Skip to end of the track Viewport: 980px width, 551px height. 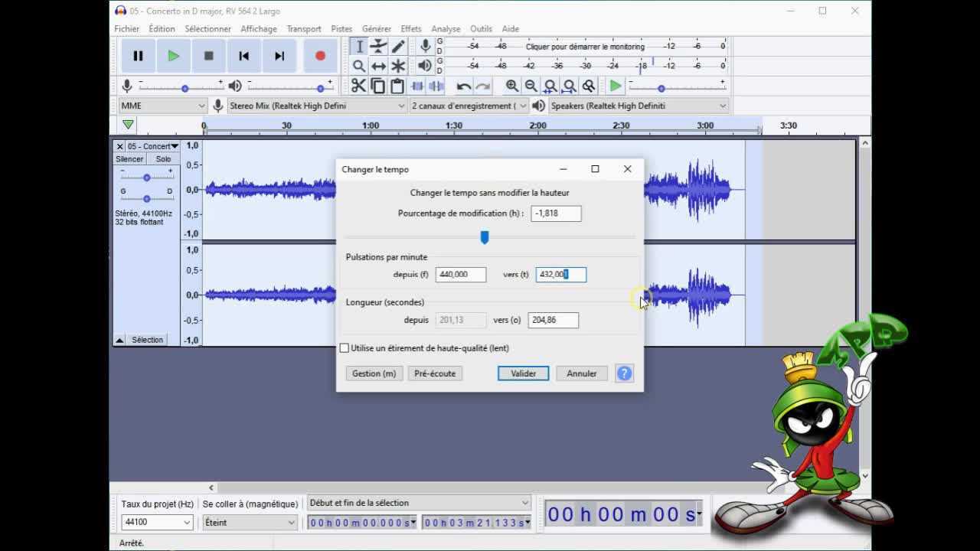(x=279, y=56)
